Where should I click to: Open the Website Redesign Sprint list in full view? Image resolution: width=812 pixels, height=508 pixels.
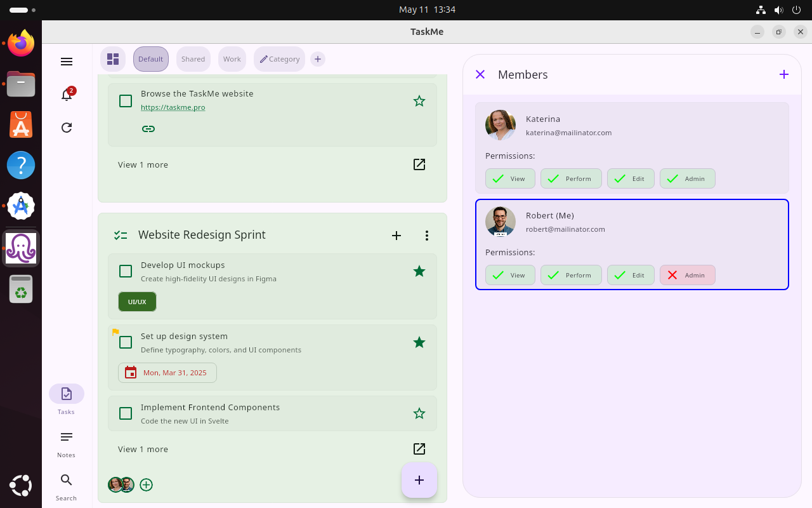tap(419, 449)
